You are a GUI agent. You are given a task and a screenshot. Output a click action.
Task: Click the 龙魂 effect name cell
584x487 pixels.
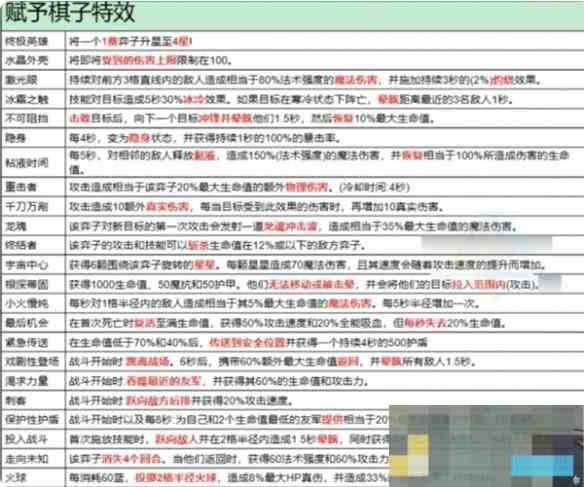34,226
